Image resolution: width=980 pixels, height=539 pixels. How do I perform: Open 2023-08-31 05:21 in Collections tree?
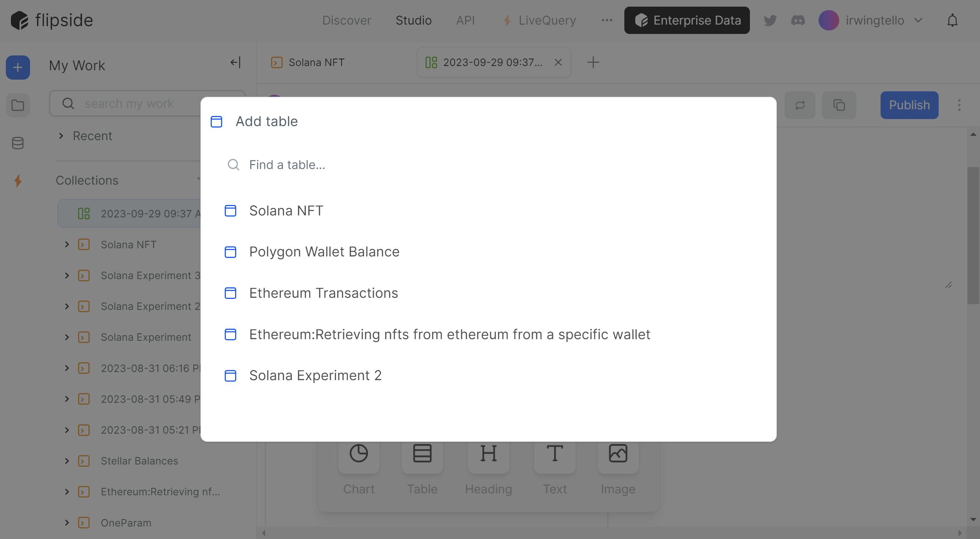tap(151, 430)
